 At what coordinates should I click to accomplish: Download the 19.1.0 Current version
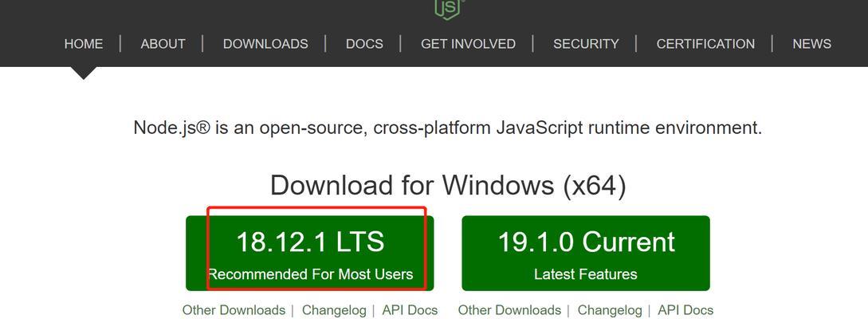tap(586, 253)
